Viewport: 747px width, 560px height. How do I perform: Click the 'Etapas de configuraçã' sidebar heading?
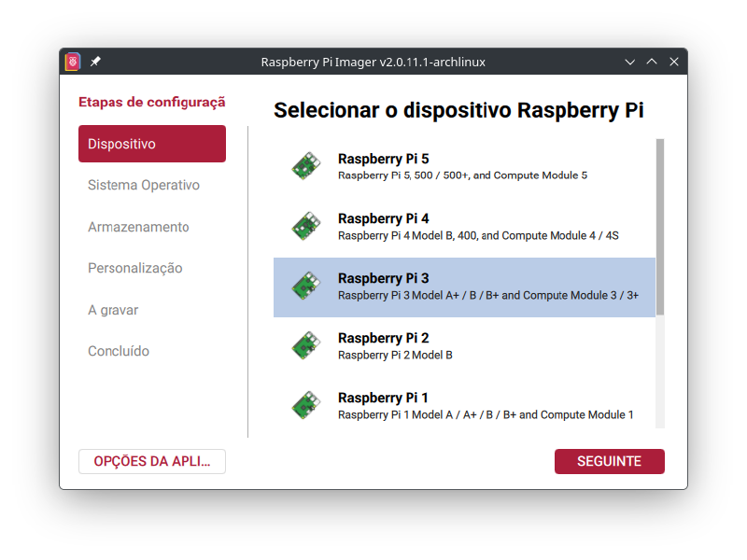tap(152, 102)
